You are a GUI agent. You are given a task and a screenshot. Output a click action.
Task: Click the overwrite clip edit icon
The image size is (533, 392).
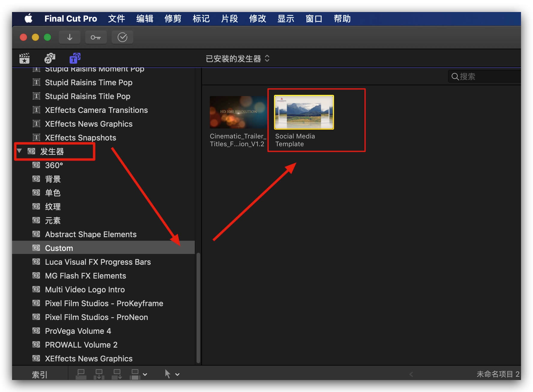click(135, 374)
